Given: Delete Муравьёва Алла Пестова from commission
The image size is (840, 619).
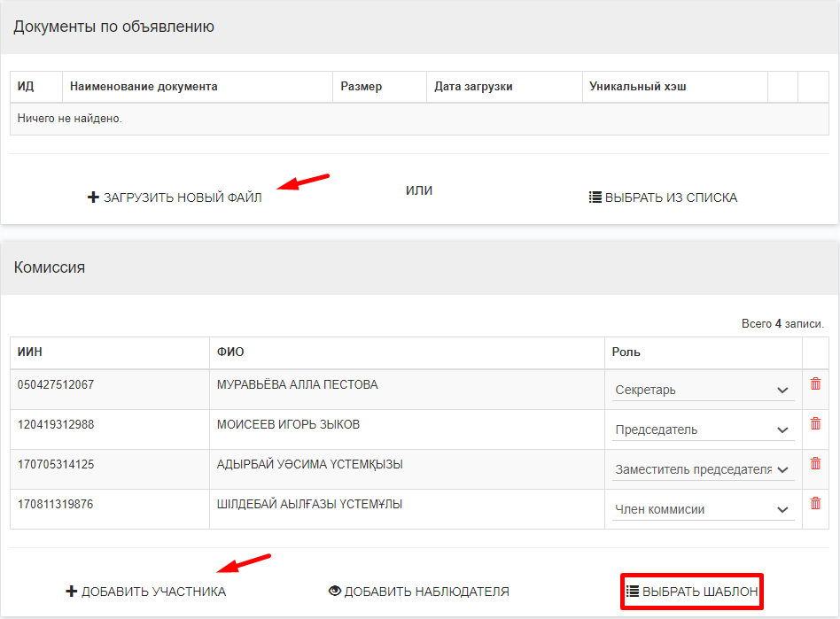Looking at the screenshot, I should (815, 383).
